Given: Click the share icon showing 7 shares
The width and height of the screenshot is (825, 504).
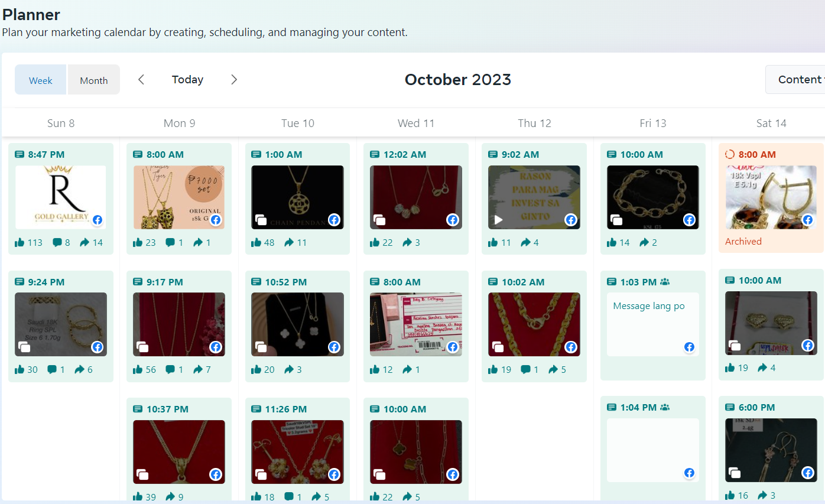Looking at the screenshot, I should [197, 370].
